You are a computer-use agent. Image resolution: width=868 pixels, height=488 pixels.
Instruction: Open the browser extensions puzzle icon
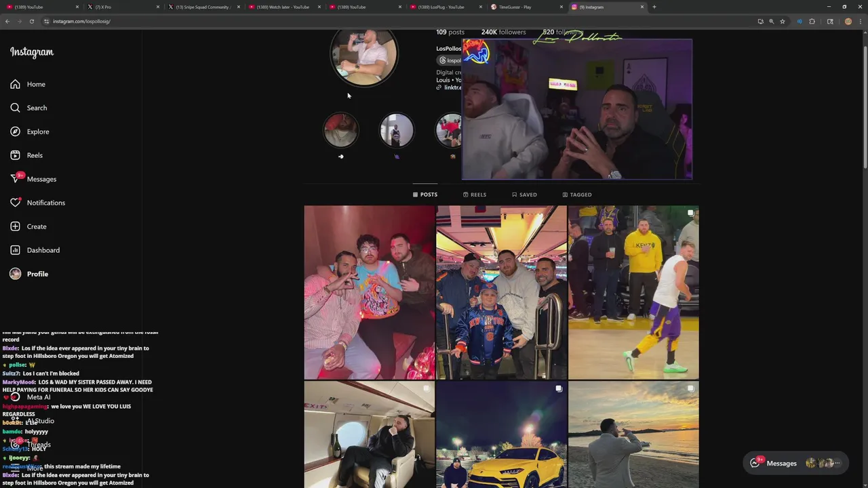click(812, 21)
